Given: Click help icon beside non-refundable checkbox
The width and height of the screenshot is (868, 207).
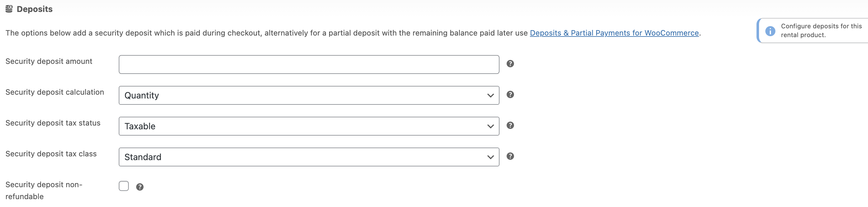Looking at the screenshot, I should click(x=140, y=187).
